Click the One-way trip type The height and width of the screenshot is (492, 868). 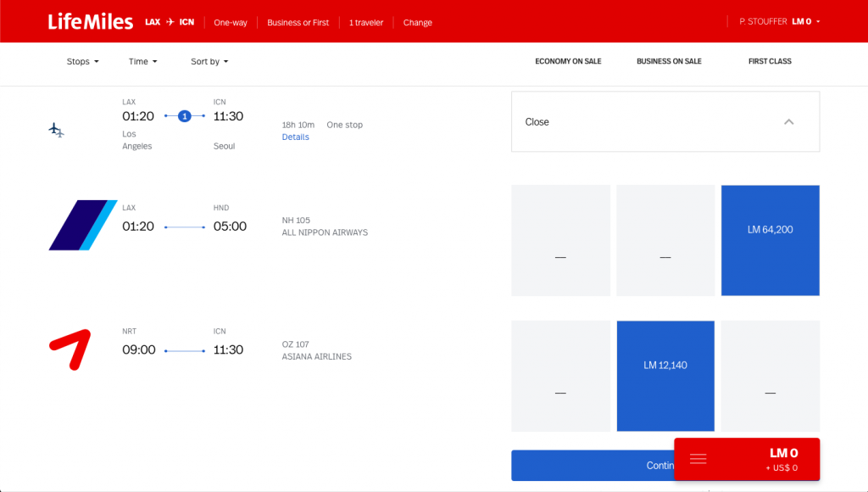pyautogui.click(x=231, y=23)
